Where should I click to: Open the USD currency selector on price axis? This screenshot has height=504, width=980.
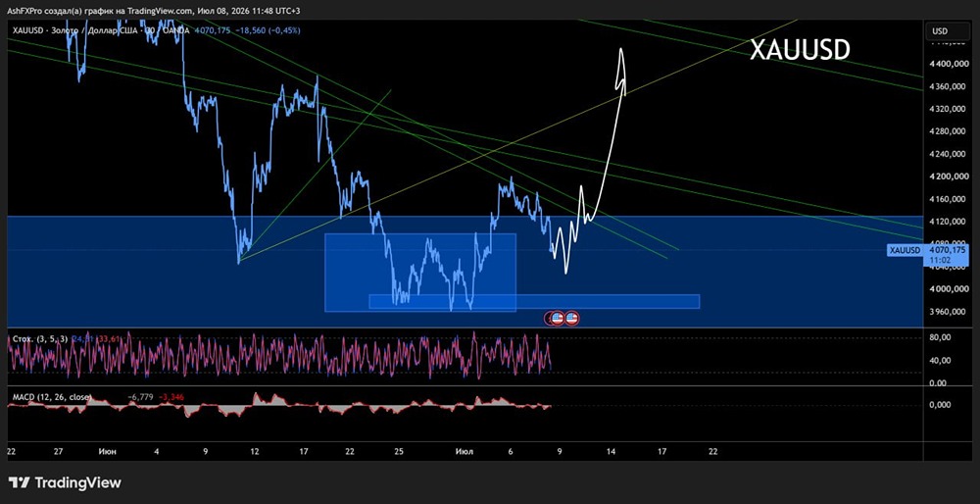tap(940, 30)
